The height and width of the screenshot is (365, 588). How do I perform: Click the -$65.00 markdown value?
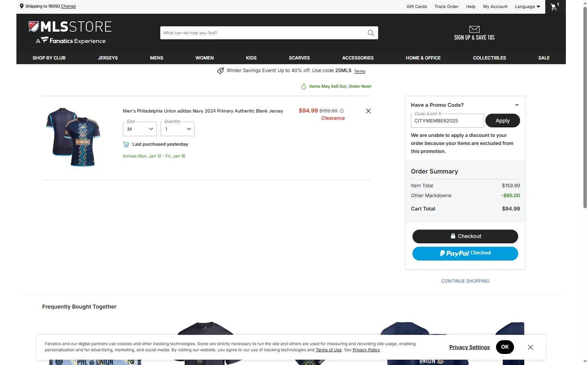point(511,195)
